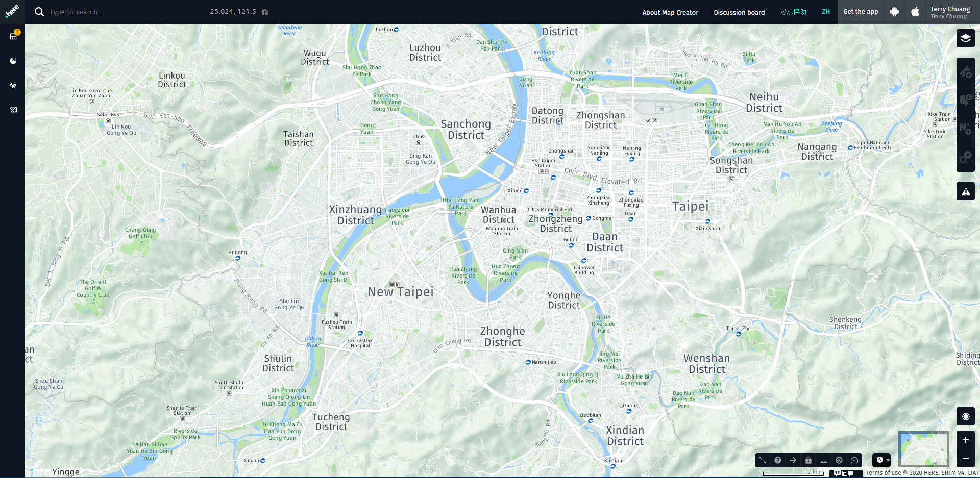The image size is (980, 478).
Task: Open Terry Chuang account menu
Action: pyautogui.click(x=950, y=12)
